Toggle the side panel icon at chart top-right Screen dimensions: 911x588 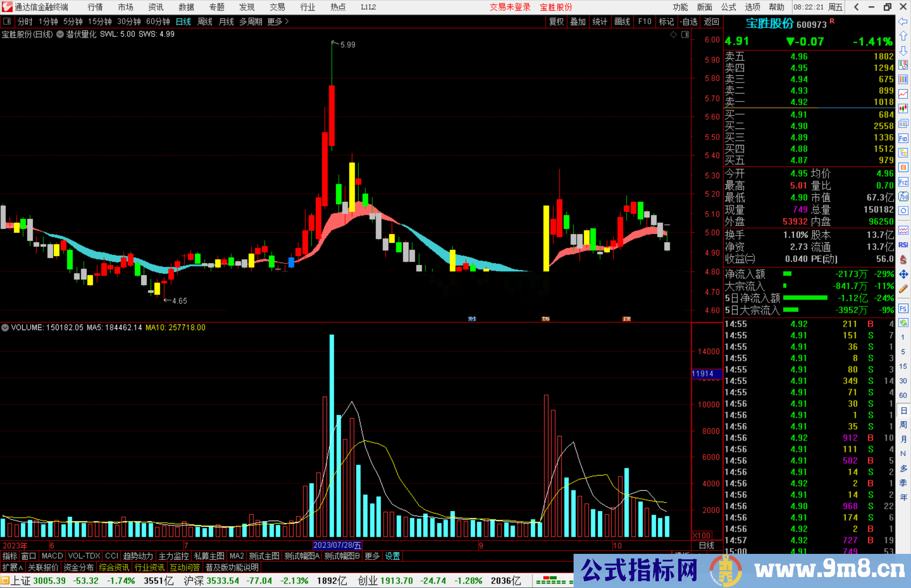(685, 35)
